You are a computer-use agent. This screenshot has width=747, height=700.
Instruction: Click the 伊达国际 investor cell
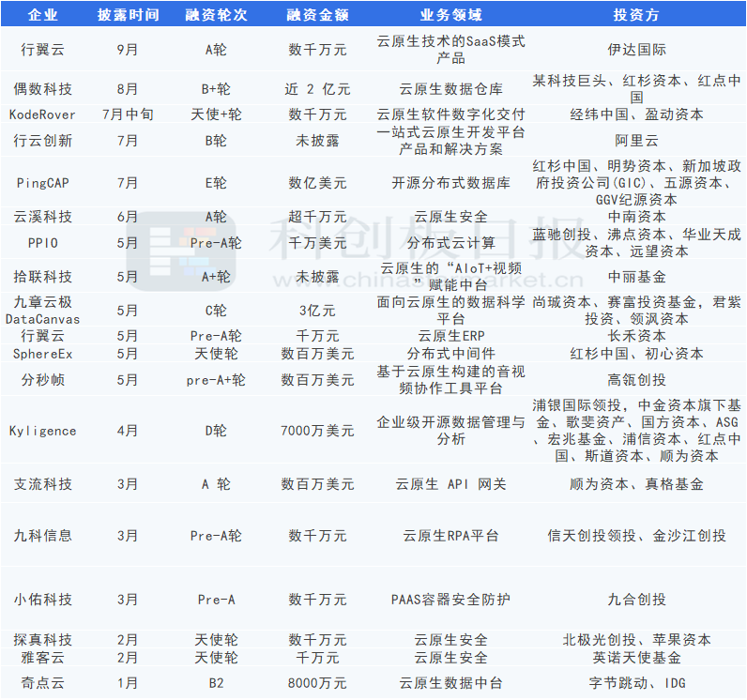[636, 50]
